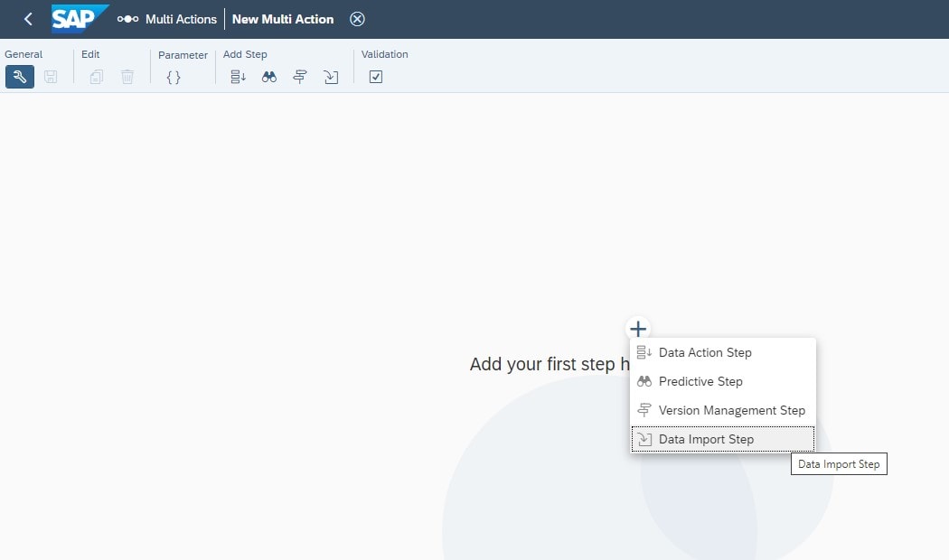
Task: Add Data Import step toolbar icon
Action: tap(331, 77)
